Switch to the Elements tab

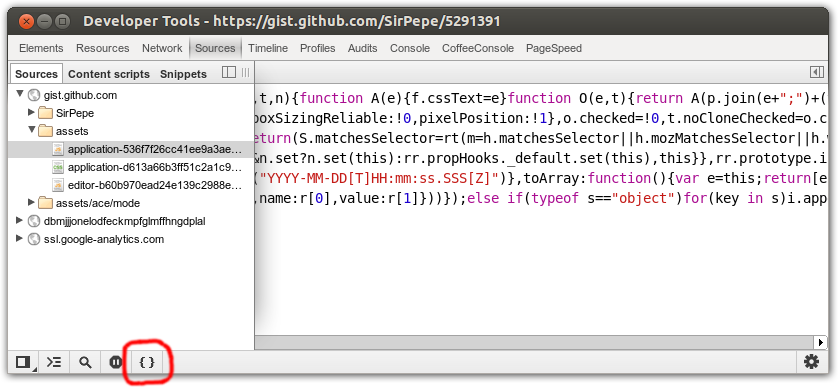pyautogui.click(x=41, y=48)
